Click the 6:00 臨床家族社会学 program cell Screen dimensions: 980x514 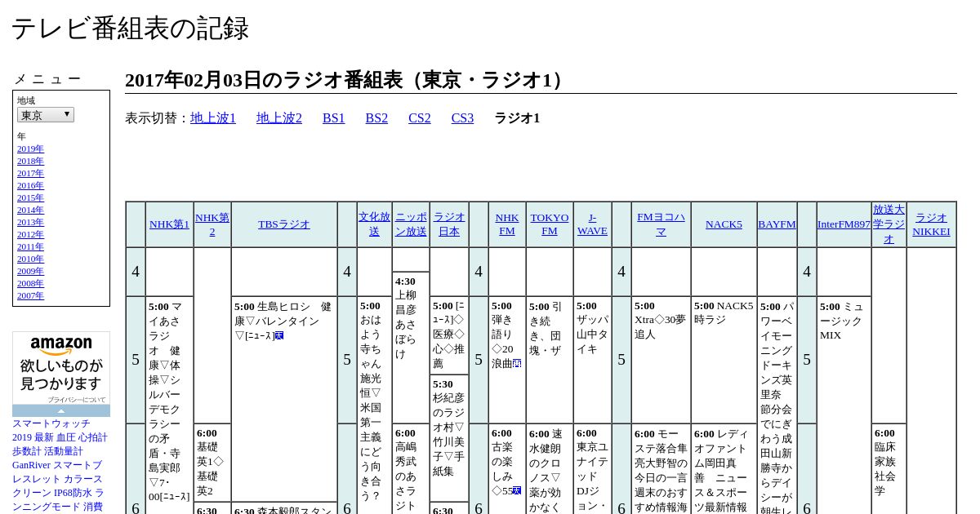point(889,468)
